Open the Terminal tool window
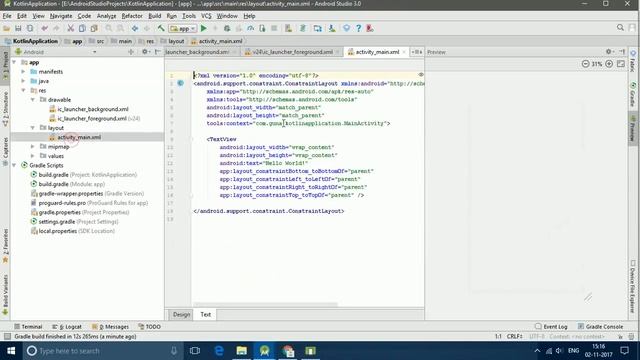Image resolution: width=640 pixels, height=360 pixels. point(28,327)
